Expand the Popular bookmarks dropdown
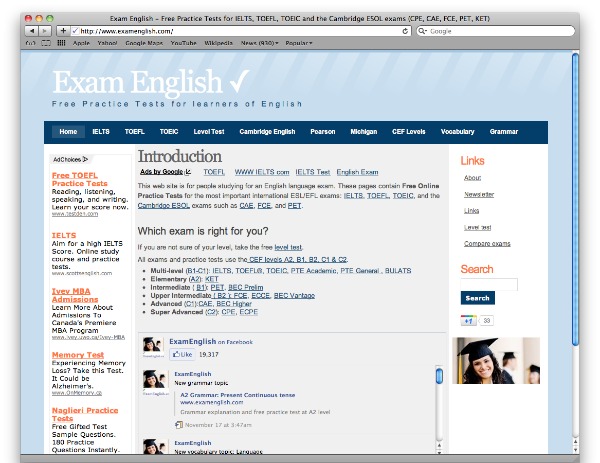This screenshot has width=600, height=463. click(x=299, y=43)
